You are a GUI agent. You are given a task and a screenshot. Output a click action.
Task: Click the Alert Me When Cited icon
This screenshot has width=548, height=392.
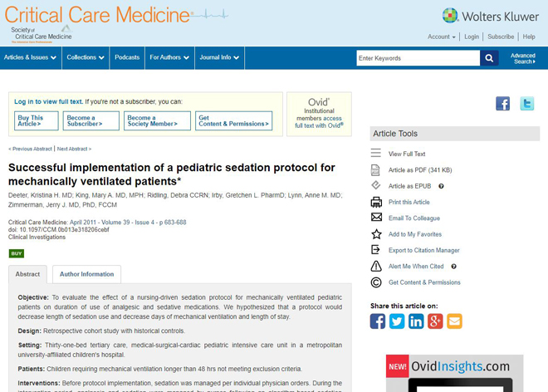[376, 266]
